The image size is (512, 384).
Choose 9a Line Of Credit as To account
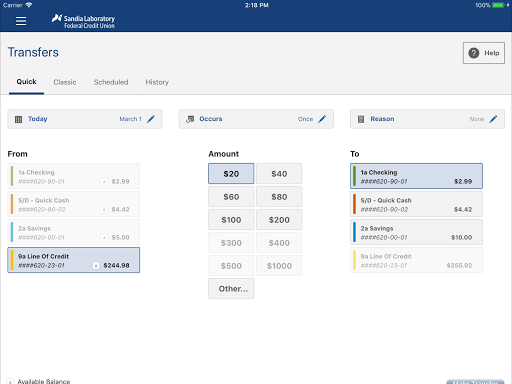coord(416,260)
